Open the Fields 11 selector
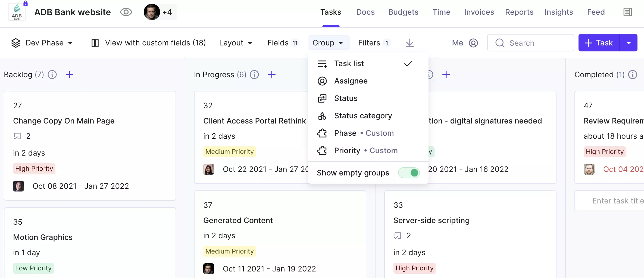This screenshot has width=644, height=278. click(283, 43)
